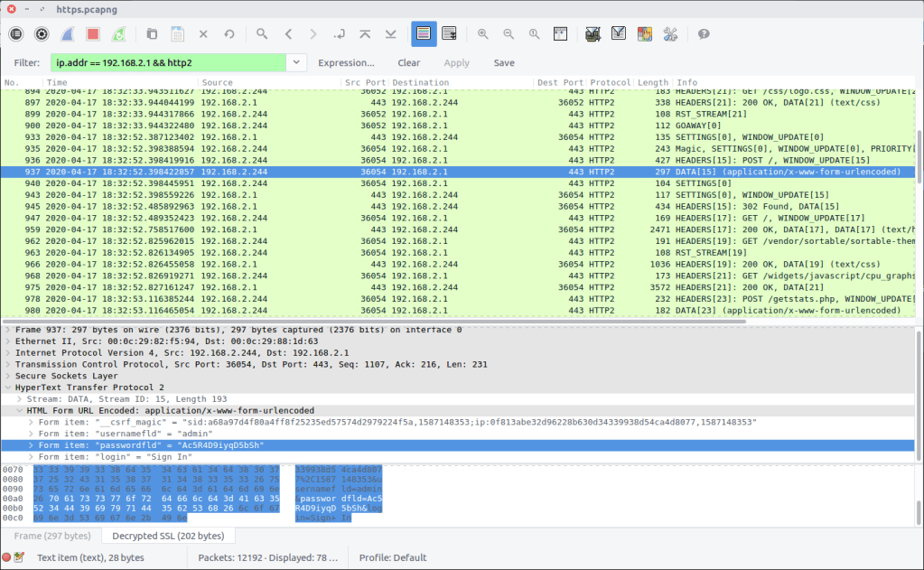924x570 pixels.
Task: Click the Clear filter button
Action: (x=408, y=63)
